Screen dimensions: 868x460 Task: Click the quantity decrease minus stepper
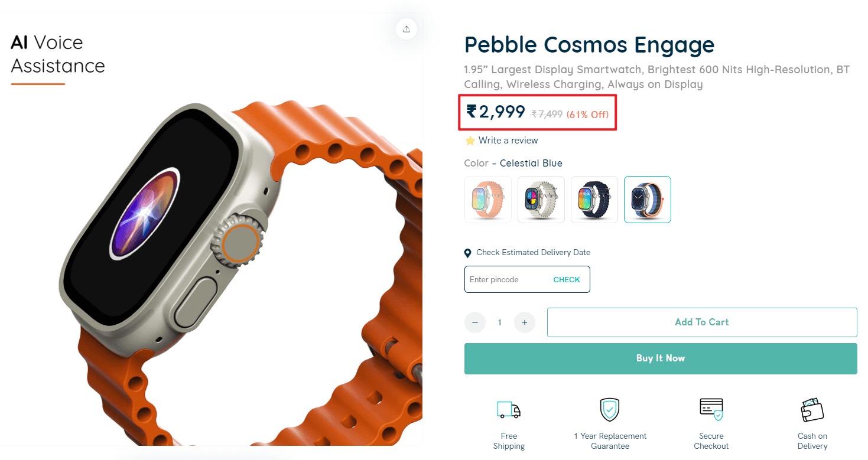click(x=474, y=322)
